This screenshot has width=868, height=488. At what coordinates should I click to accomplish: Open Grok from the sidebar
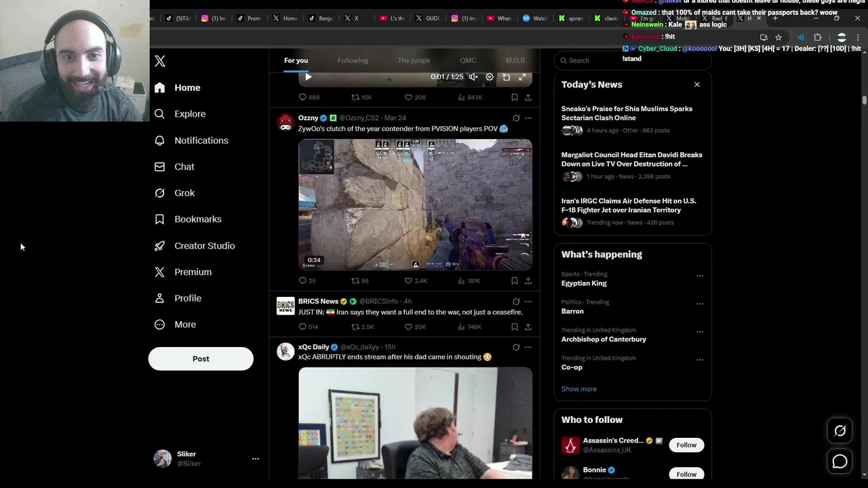(x=175, y=193)
